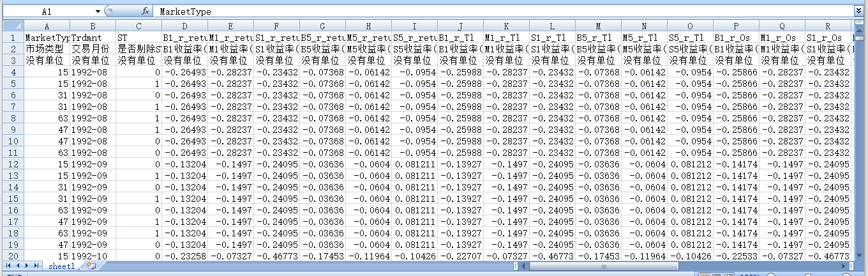The height and width of the screenshot is (276, 868).
Task: Select the sheet1 tab
Action: 63,265
